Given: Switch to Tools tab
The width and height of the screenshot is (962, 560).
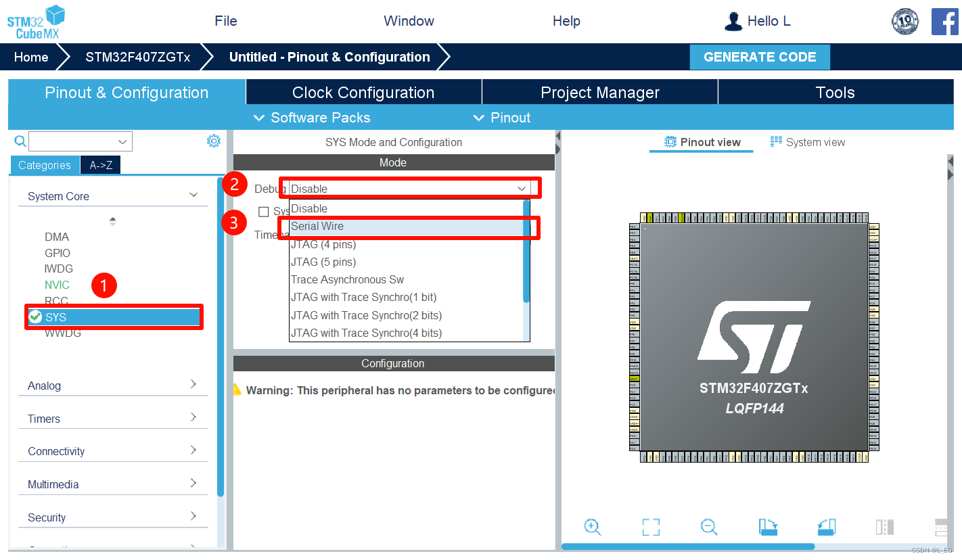Looking at the screenshot, I should 835,93.
